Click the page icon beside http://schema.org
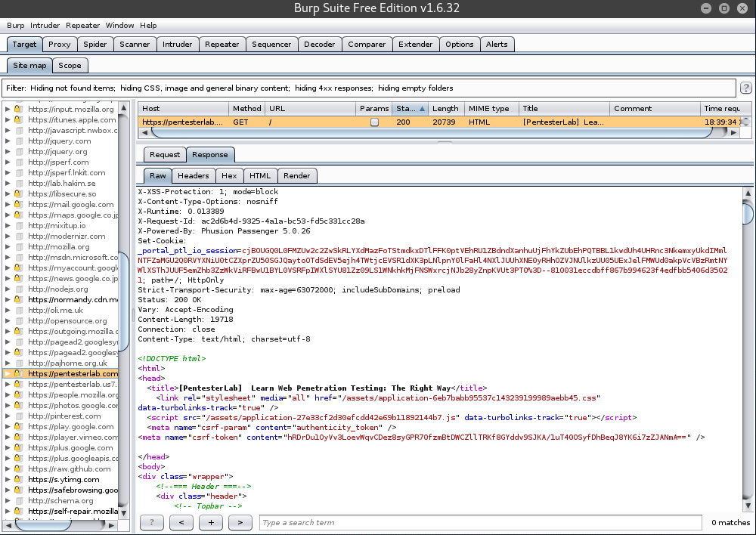 [20, 500]
